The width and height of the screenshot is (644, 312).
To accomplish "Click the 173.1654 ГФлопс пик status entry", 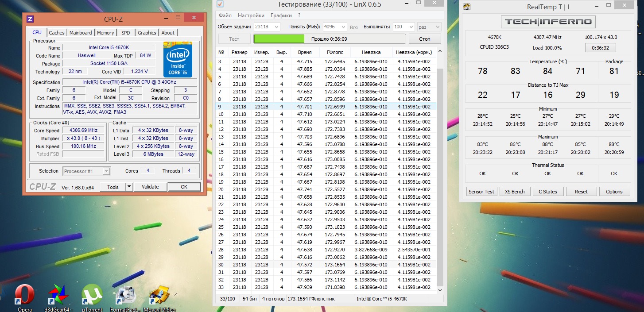I will point(311,299).
